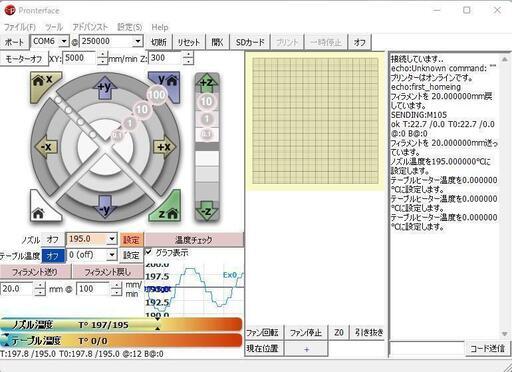Choose the 1 mm Z jog step

207,119
